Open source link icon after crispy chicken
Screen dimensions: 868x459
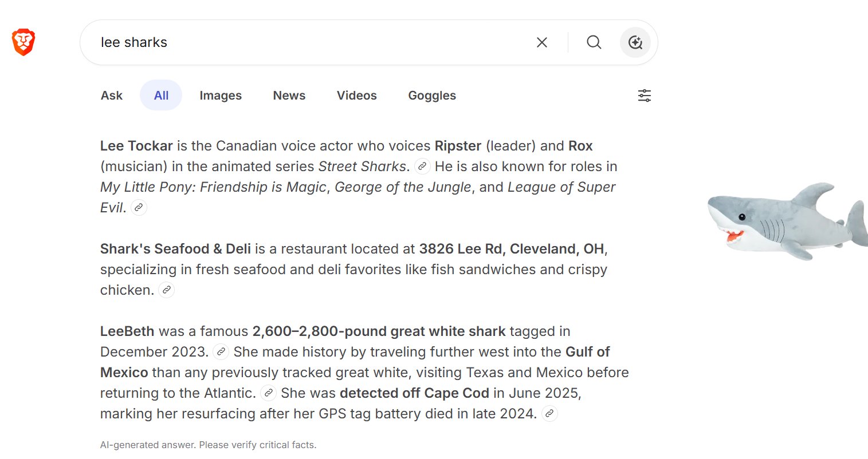166,290
